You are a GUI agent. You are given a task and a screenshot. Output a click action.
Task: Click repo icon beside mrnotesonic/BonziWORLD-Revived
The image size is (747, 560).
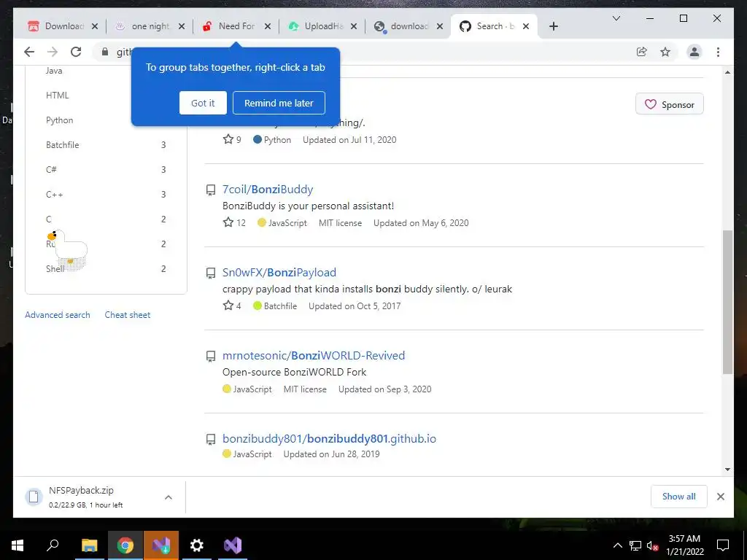[x=211, y=357]
